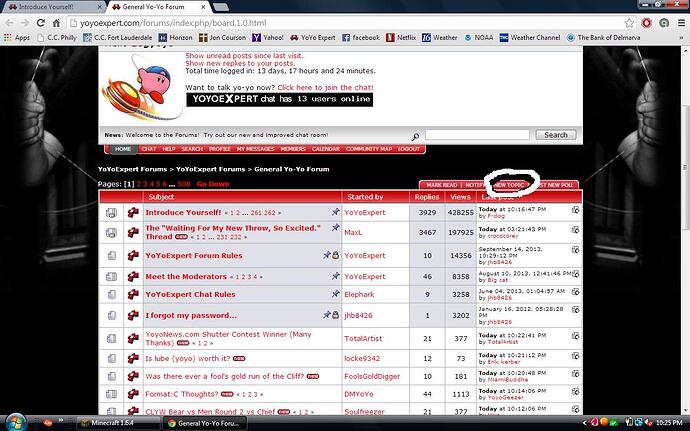Viewport: 690px width, 431px height.
Task: Click the browser address bar
Action: [343, 23]
